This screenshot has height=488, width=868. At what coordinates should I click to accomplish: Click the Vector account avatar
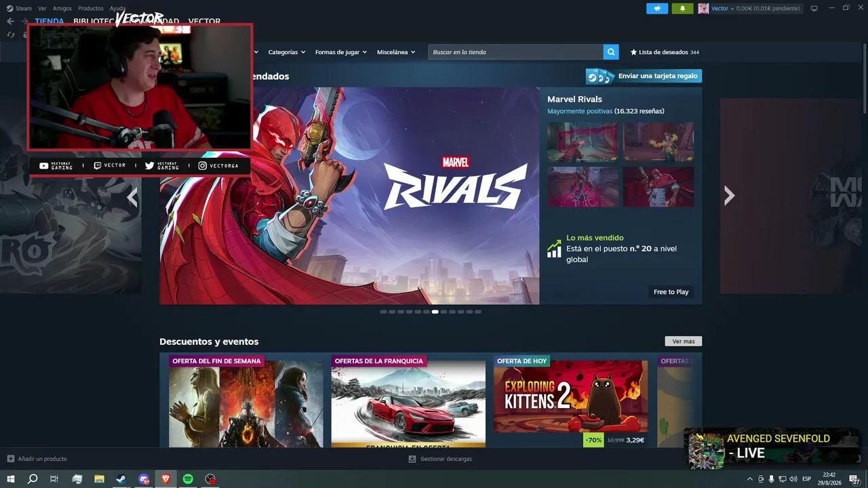click(703, 8)
